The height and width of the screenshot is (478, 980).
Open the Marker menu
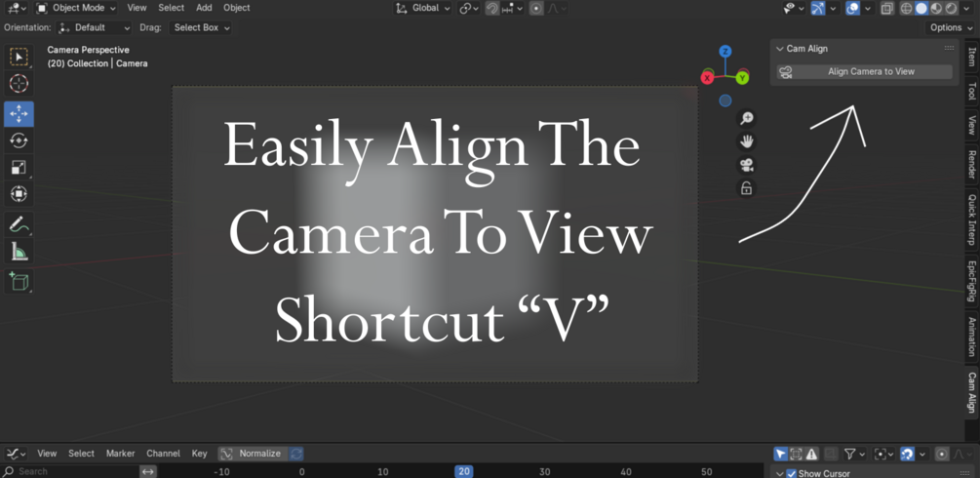(x=121, y=454)
